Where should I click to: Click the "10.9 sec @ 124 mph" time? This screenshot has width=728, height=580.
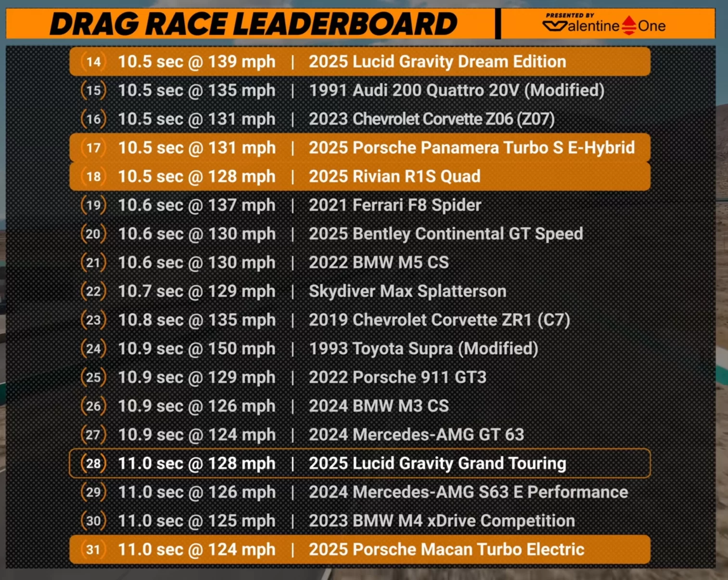pos(197,435)
